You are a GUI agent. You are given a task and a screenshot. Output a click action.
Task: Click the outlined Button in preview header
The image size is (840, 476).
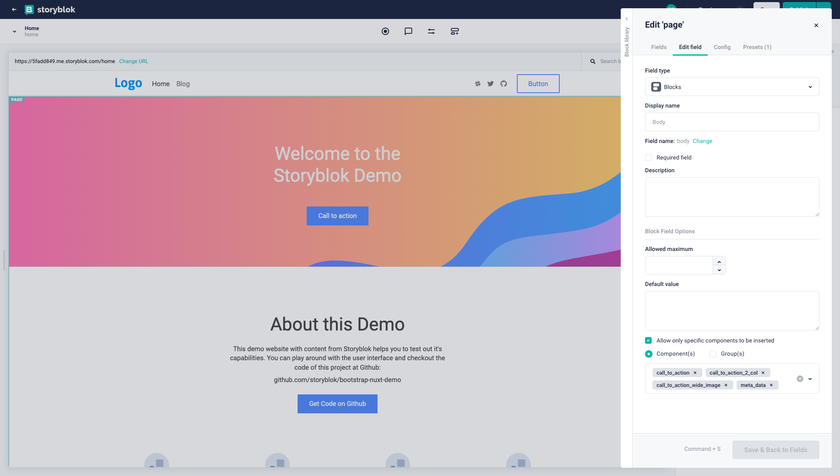point(538,84)
